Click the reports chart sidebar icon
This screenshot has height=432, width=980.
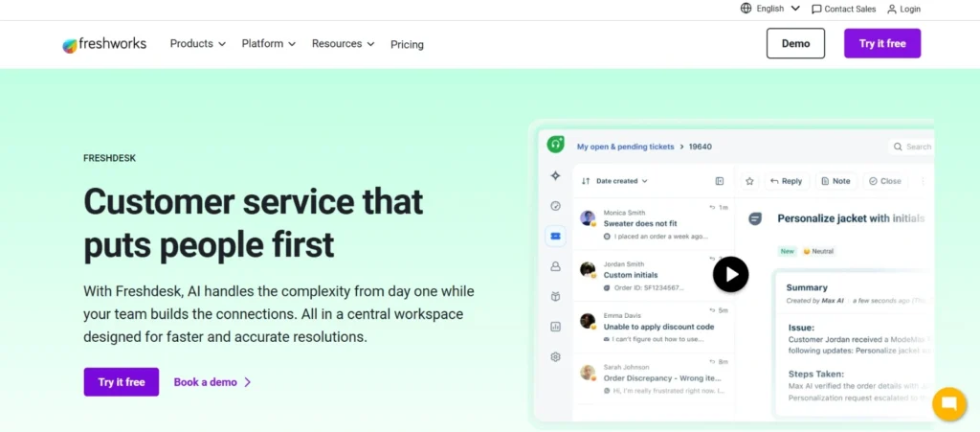(x=555, y=327)
